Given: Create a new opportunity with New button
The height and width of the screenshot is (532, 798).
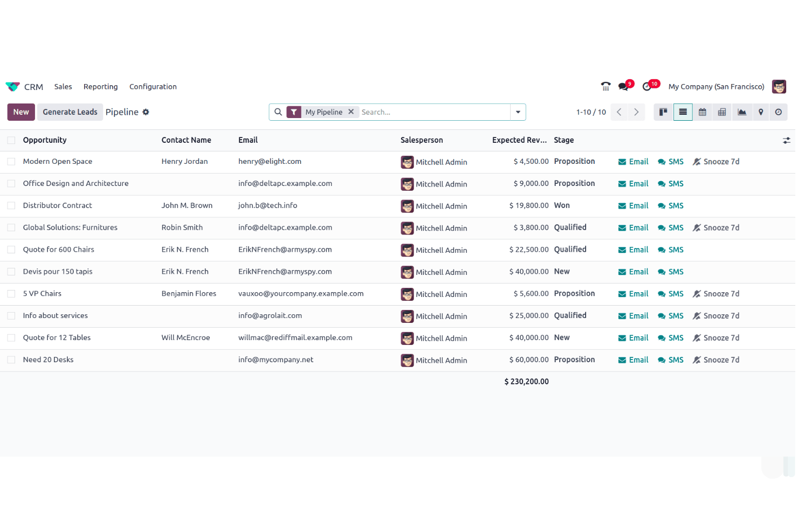Looking at the screenshot, I should point(20,112).
